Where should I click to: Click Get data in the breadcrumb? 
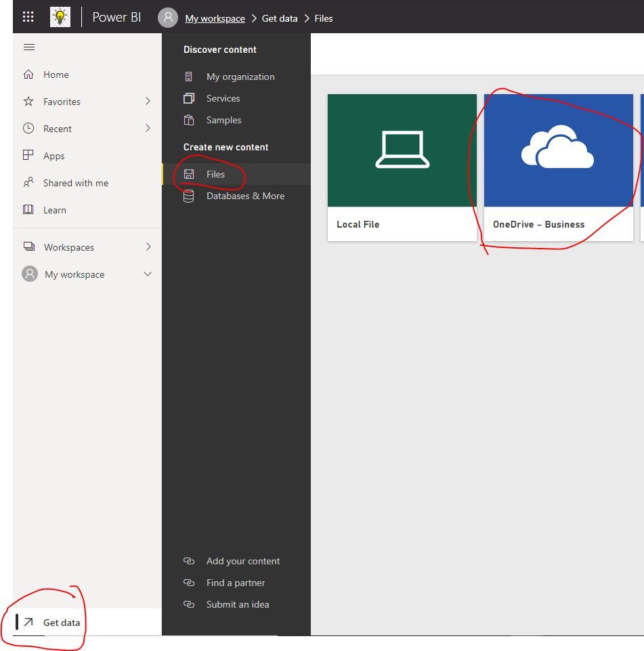(280, 18)
